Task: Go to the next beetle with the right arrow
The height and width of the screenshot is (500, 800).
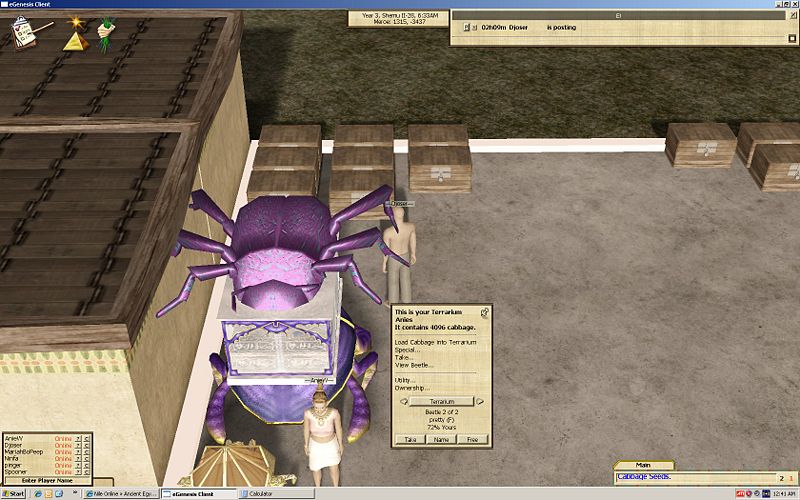Action: pyautogui.click(x=480, y=402)
